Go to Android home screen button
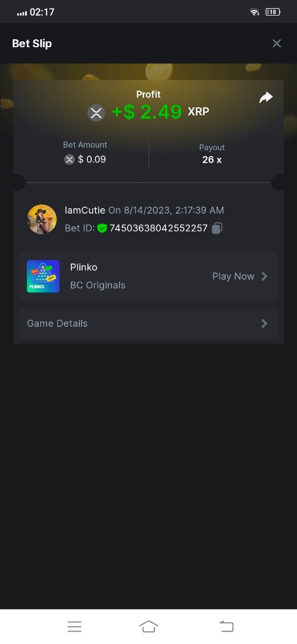 point(148,626)
